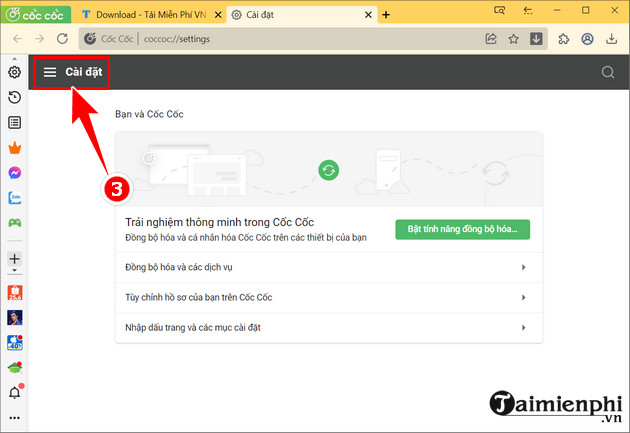This screenshot has width=630, height=433.
Task: Search settings with the magnifier icon
Action: coord(608,72)
